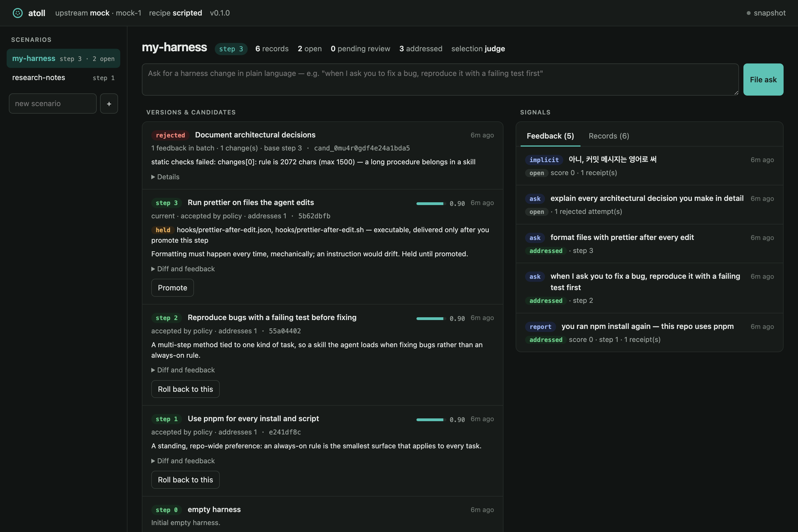Click commit hash 55a04402
798x532 pixels.
285,331
